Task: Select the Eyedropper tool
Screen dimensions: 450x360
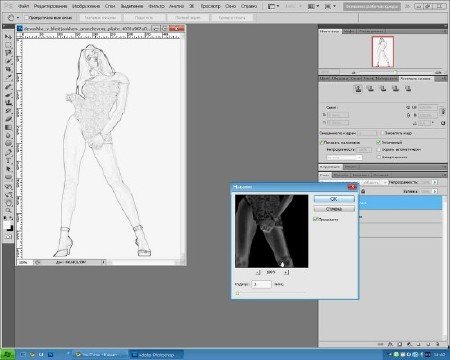Action: 8,77
